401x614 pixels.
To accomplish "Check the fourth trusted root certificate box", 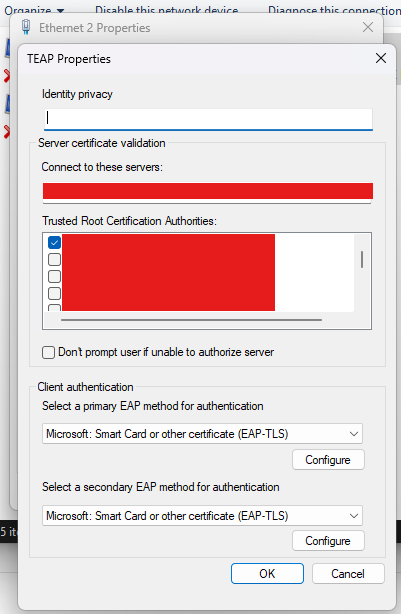I will (x=54, y=293).
